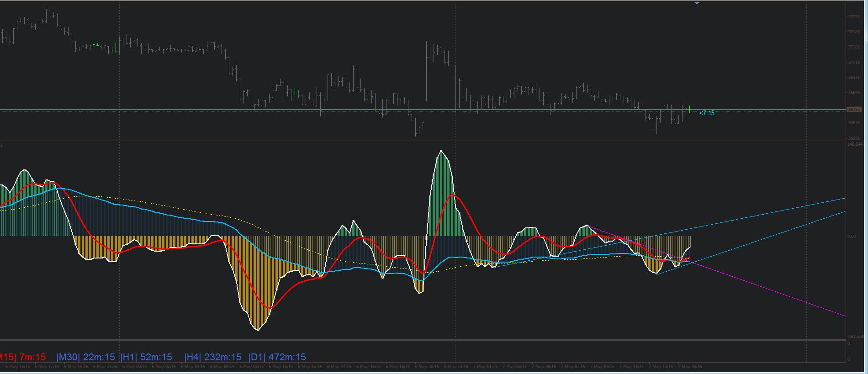Click time axis label 7 May 11:15
The width and height of the screenshot is (868, 374).
[x=631, y=367]
